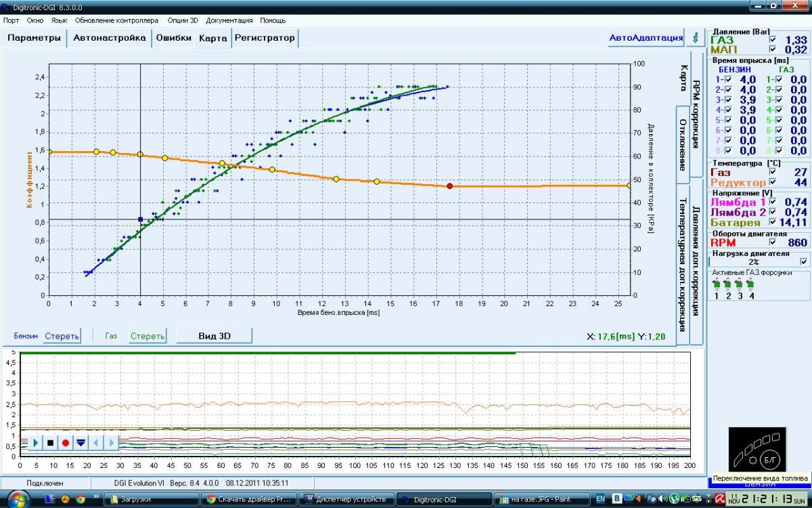Image resolution: width=812 pixels, height=508 pixels.
Task: Open the Обновление контроллера menu
Action: pyautogui.click(x=117, y=20)
